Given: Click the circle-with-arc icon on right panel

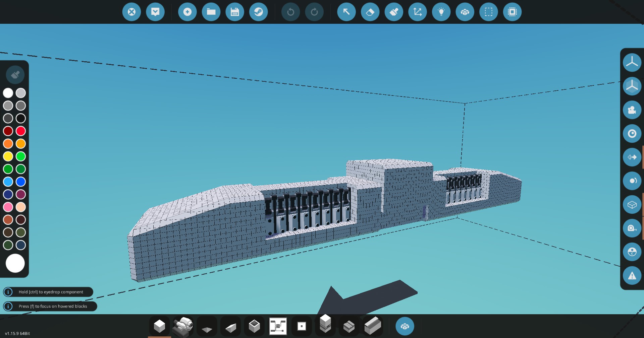Looking at the screenshot, I should coord(632,181).
